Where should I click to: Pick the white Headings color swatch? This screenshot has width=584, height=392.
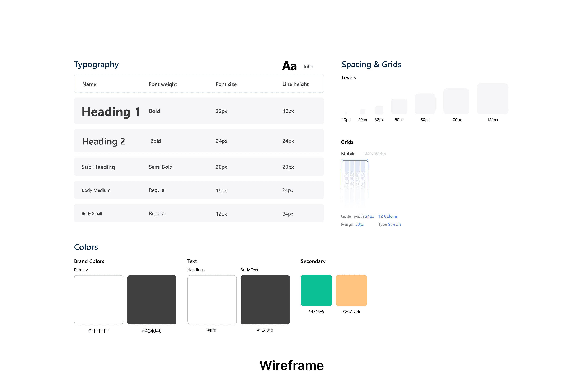pyautogui.click(x=212, y=299)
